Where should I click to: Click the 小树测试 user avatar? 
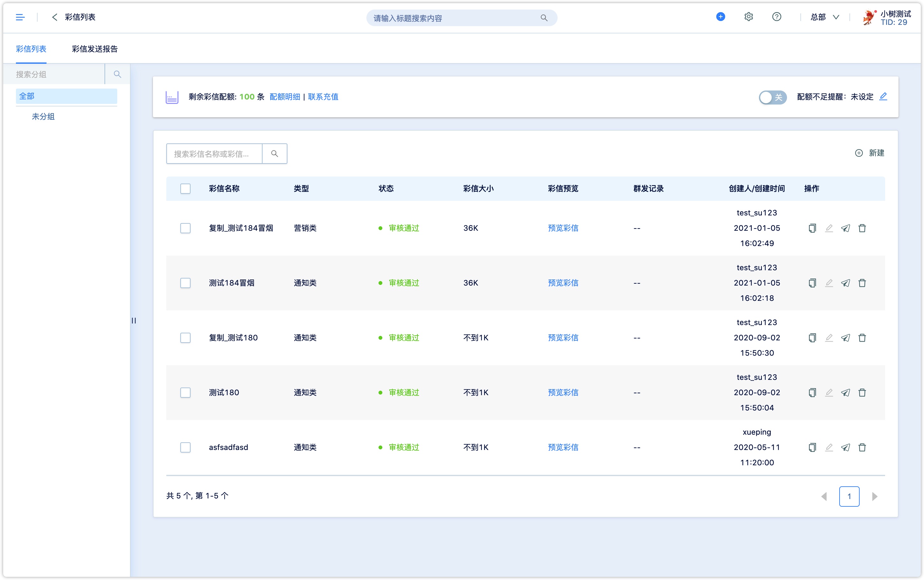(869, 18)
